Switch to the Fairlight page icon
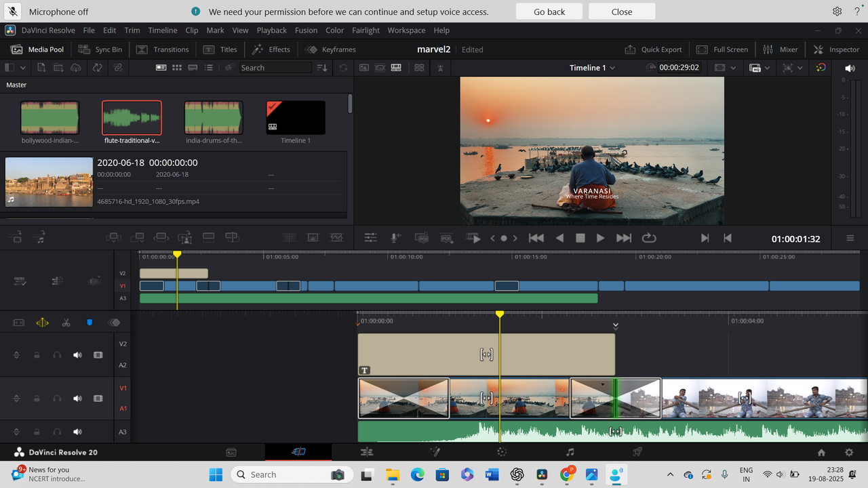Image resolution: width=868 pixels, height=488 pixels. click(x=570, y=452)
